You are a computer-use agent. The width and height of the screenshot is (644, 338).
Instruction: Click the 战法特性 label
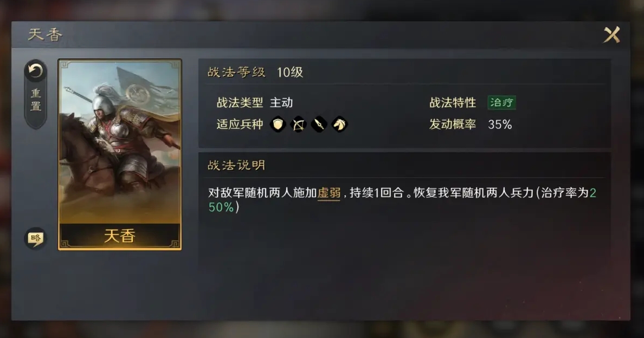(453, 102)
